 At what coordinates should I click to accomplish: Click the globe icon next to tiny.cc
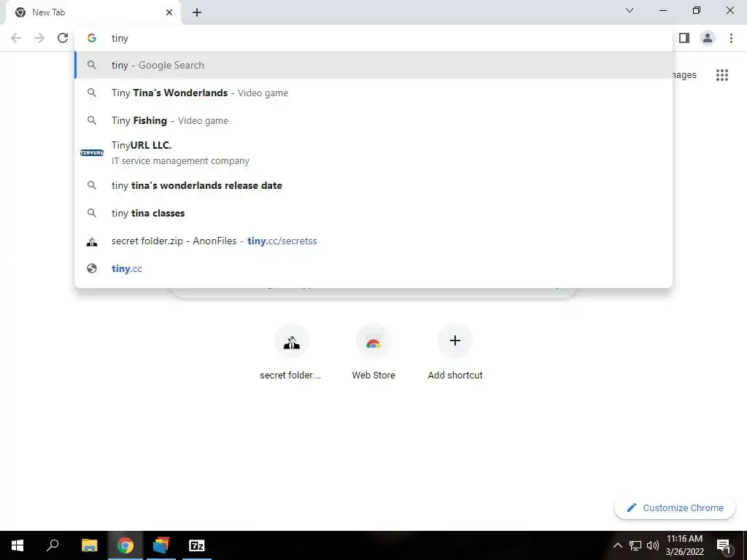click(92, 268)
